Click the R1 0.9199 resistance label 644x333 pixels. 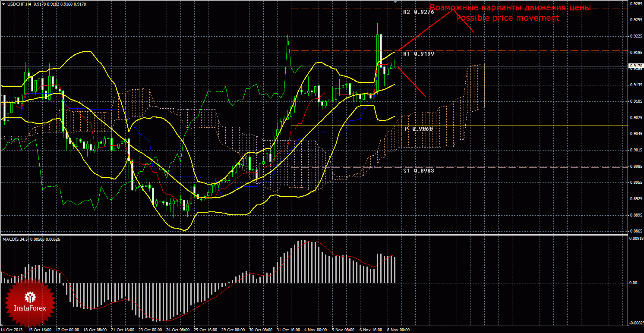[418, 54]
